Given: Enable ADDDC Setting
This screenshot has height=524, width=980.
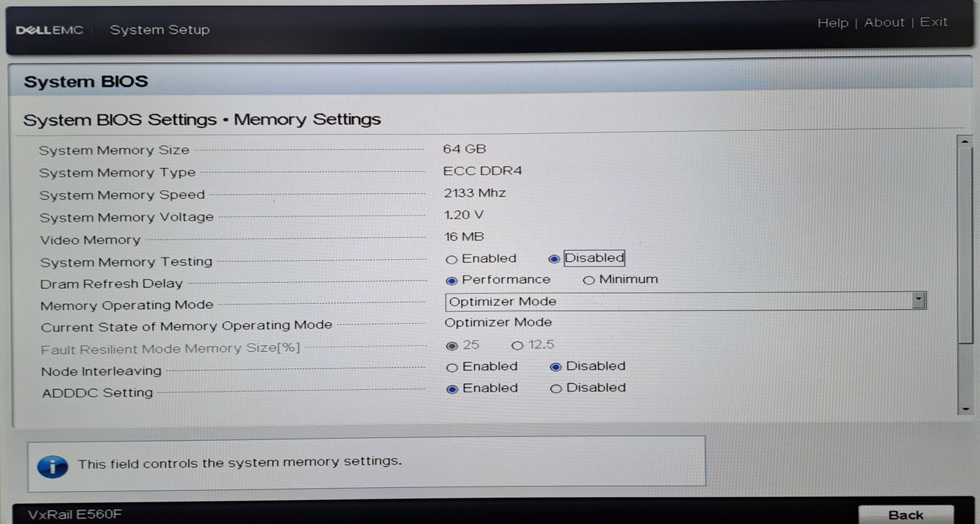Looking at the screenshot, I should pos(452,389).
